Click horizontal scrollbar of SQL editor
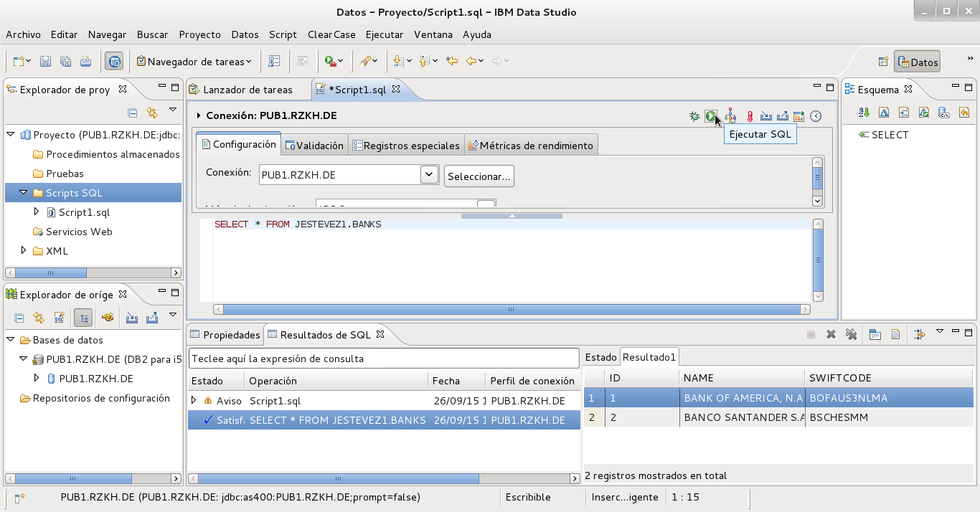The width and height of the screenshot is (980, 512). coord(512,310)
